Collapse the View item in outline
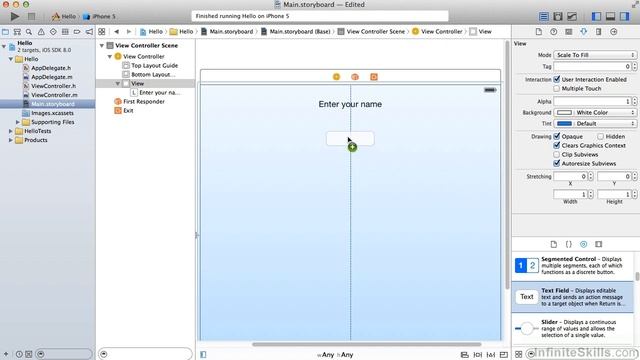 coord(118,83)
